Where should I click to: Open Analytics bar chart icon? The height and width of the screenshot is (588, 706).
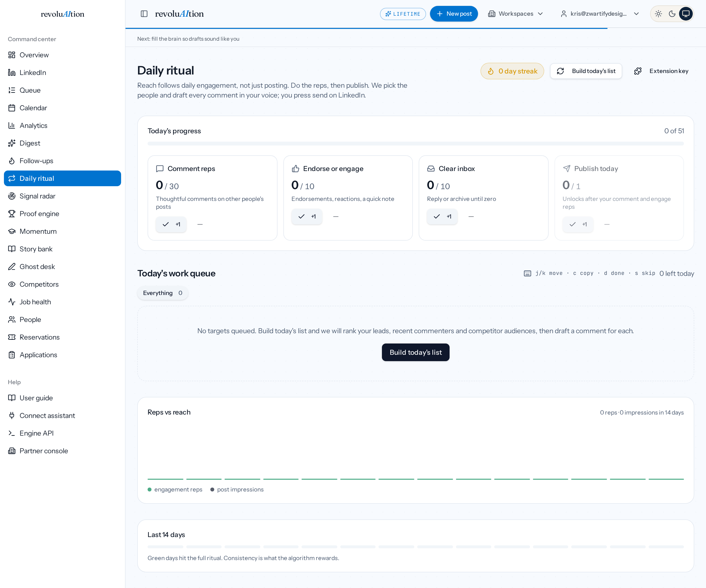pyautogui.click(x=12, y=125)
